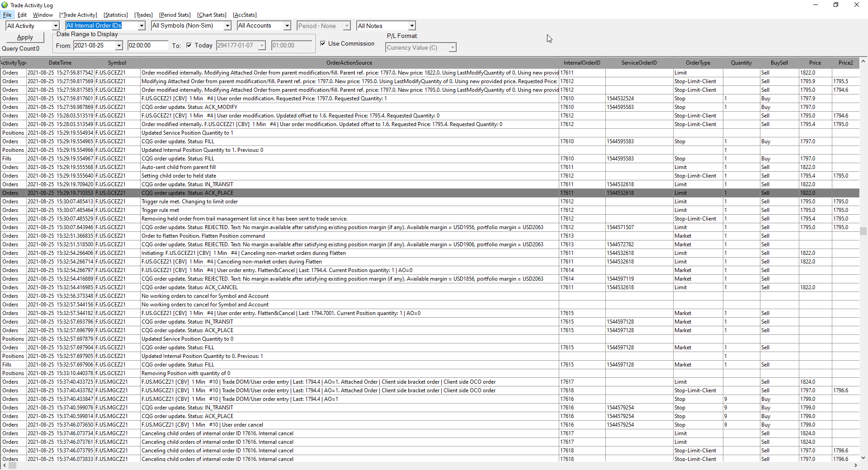This screenshot has width=868, height=470.
Task: Click the horizontal scrollbar left arrow
Action: coord(5,465)
